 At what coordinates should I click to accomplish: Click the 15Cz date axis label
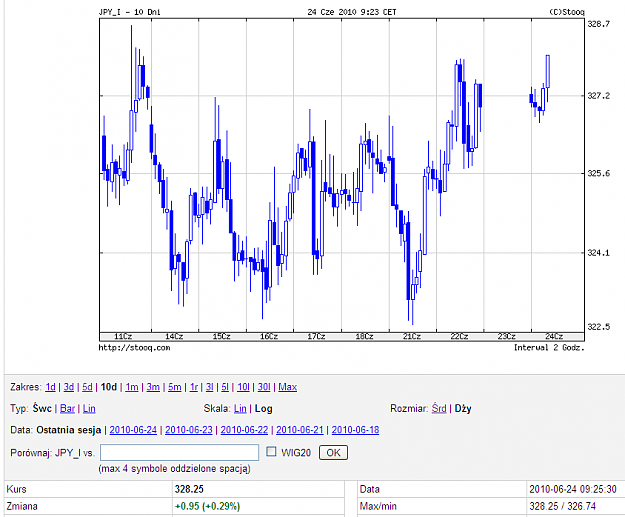(222, 336)
